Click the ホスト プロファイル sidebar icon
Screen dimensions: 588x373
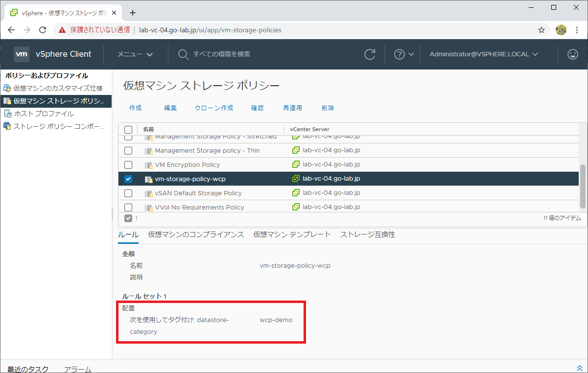(7, 114)
